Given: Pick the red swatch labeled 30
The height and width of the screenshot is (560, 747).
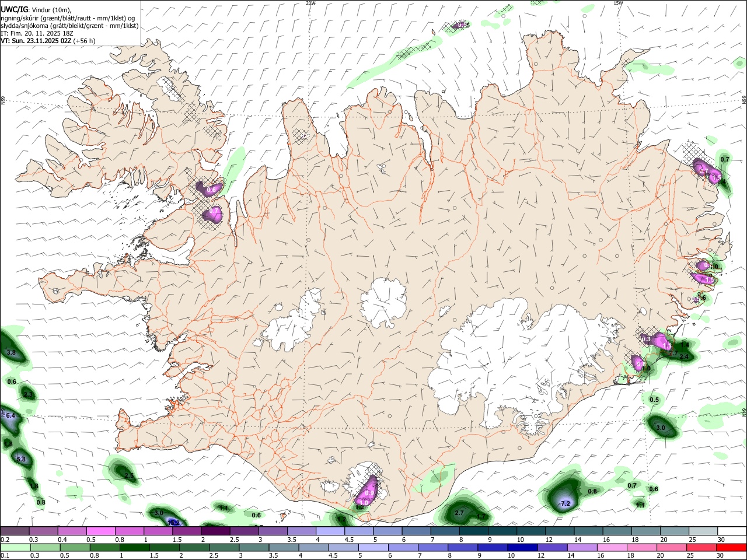Looking at the screenshot, I should point(731,547).
